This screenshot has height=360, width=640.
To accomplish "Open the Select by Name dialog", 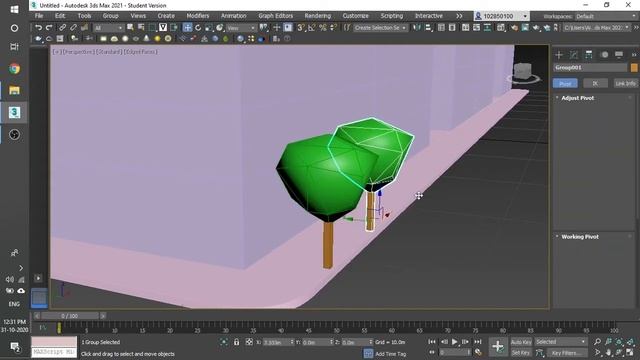I will tap(141, 27).
